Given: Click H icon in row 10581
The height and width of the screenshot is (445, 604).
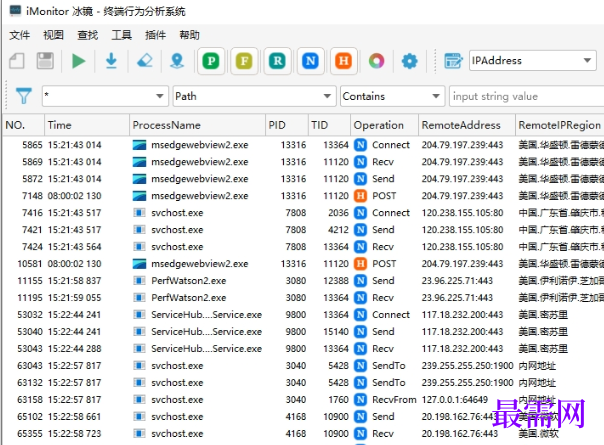Looking at the screenshot, I should tap(361, 264).
